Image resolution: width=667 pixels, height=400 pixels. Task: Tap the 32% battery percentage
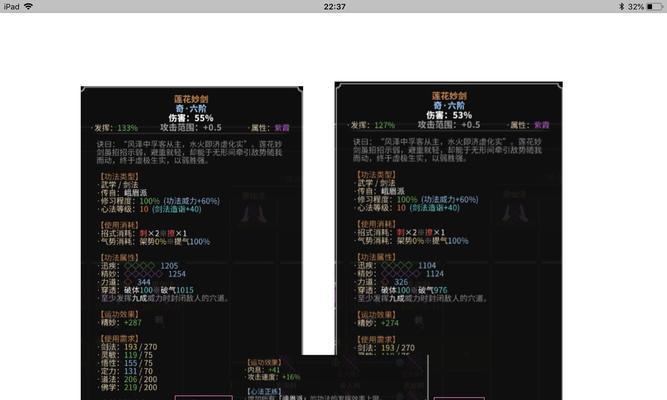636,6
